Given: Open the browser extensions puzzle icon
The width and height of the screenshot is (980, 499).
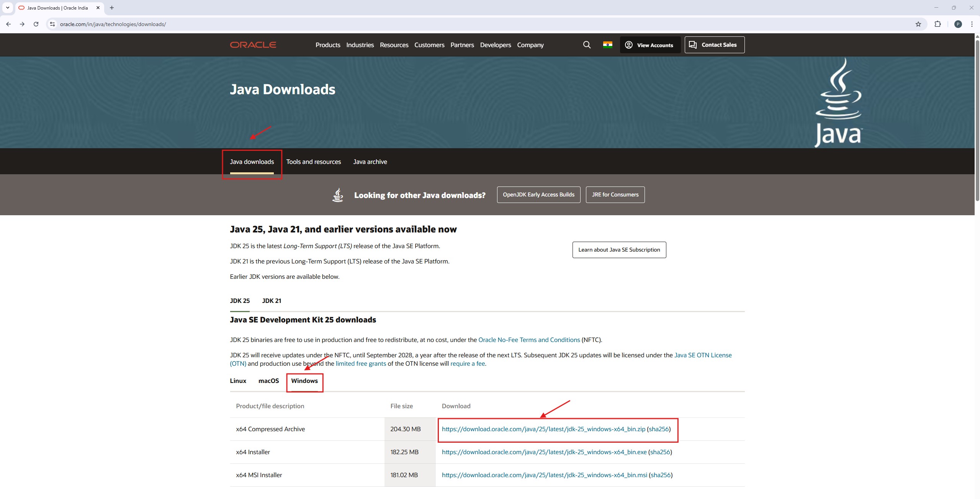Looking at the screenshot, I should (937, 24).
